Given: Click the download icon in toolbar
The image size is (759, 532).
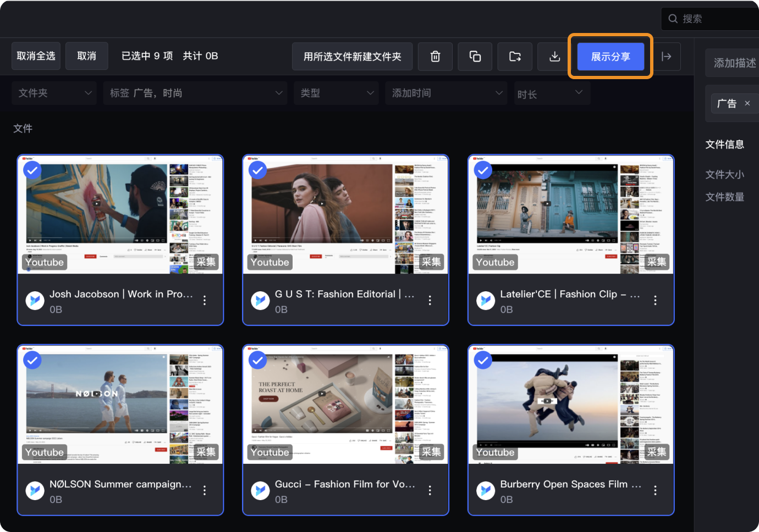Looking at the screenshot, I should (x=555, y=57).
